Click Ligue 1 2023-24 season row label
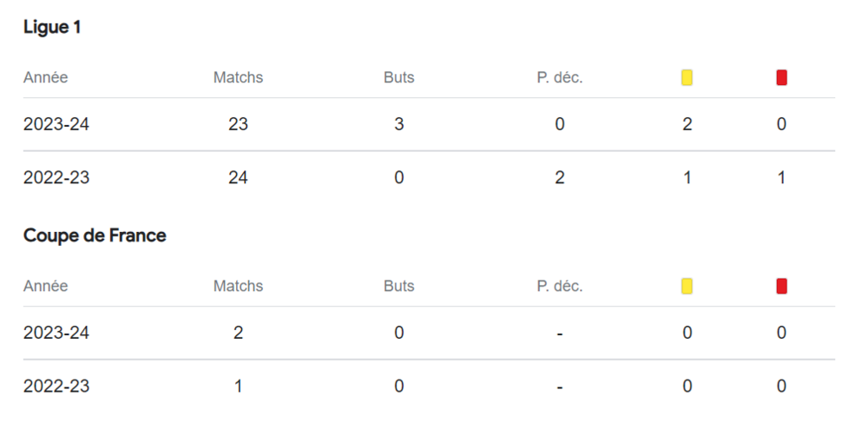The width and height of the screenshot is (868, 443). (x=56, y=124)
